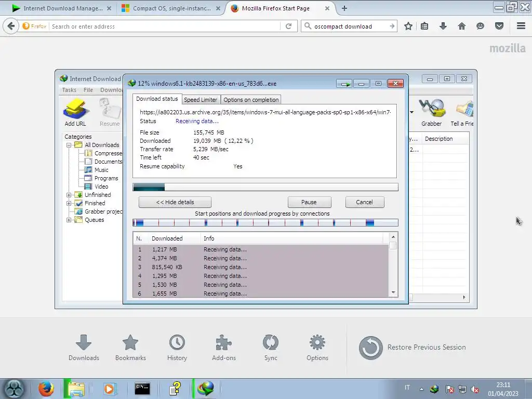The image size is (532, 399).
Task: Open the Downloads menu in IDM
Action: (x=111, y=90)
